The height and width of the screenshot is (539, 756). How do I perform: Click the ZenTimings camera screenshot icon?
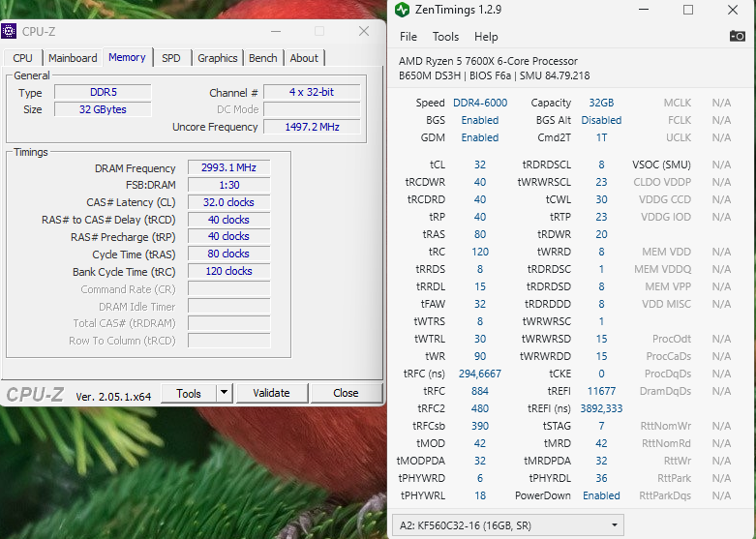(x=738, y=36)
